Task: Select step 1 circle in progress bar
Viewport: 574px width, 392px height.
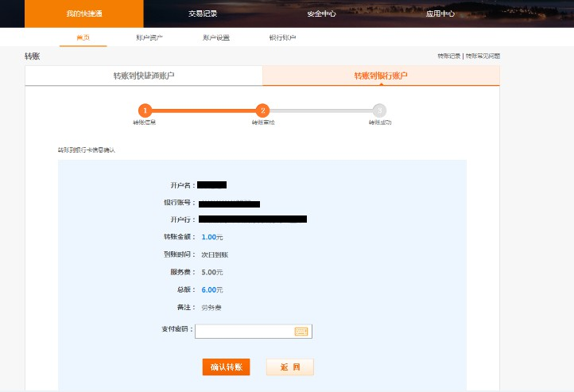Action: tap(145, 111)
